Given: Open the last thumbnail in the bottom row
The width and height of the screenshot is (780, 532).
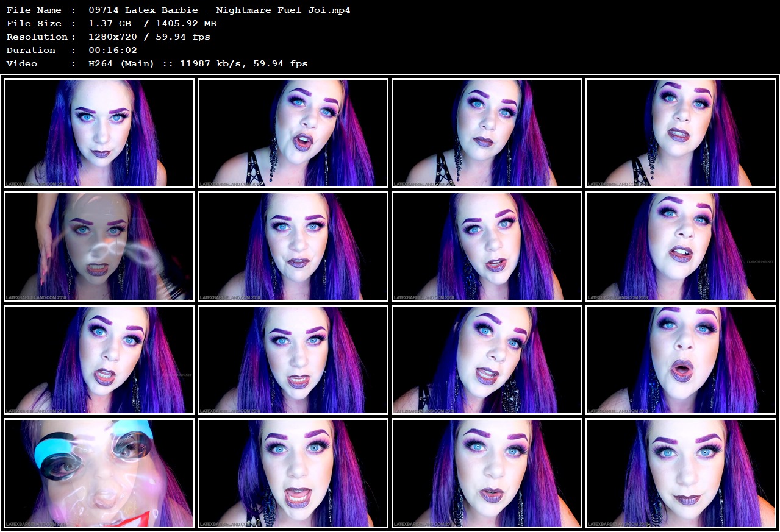Looking at the screenshot, I should coord(681,473).
